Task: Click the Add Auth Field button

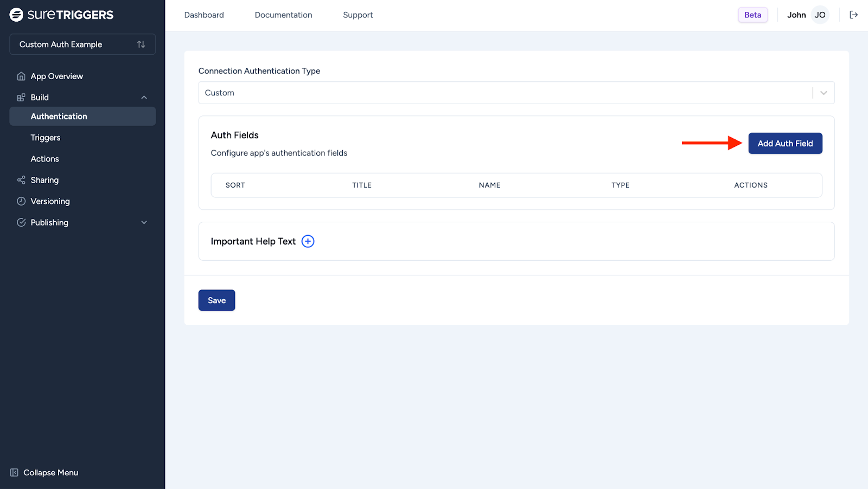Action: 785,144
